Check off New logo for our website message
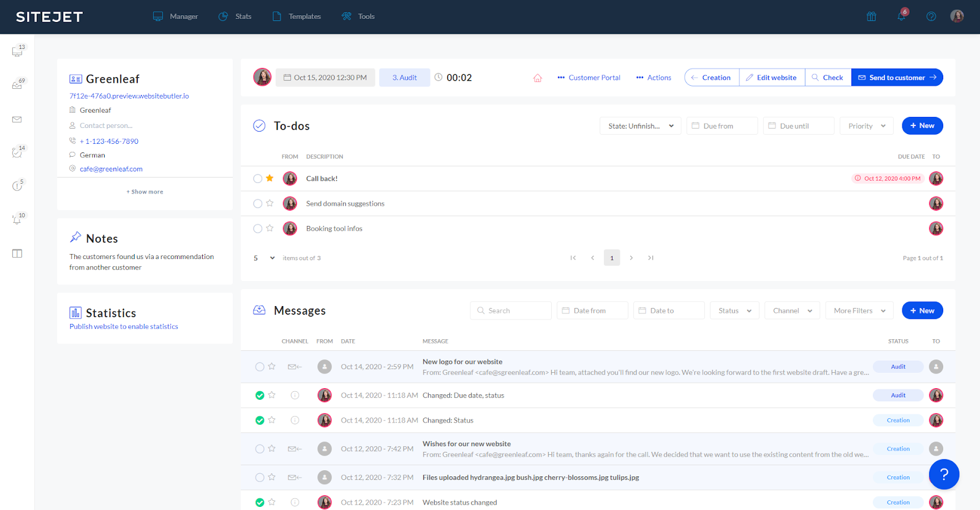The image size is (980, 510). 260,367
